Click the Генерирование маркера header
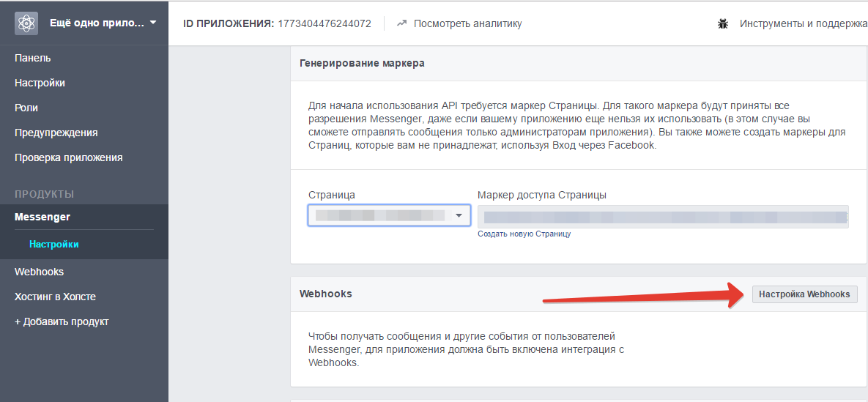The width and height of the screenshot is (868, 402). [362, 63]
